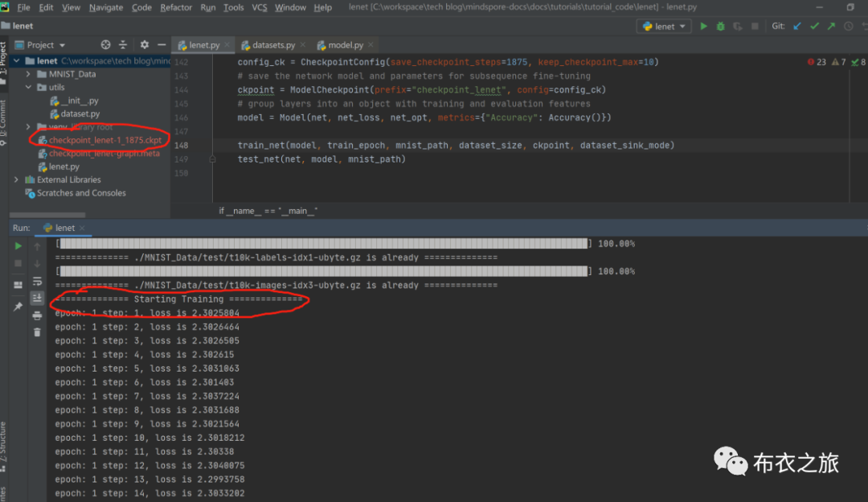868x502 pixels.
Task: Pin the Run tab
Action: tap(18, 307)
